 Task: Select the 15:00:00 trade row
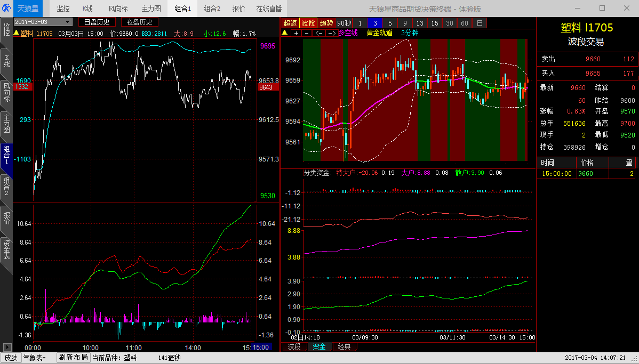tap(586, 173)
